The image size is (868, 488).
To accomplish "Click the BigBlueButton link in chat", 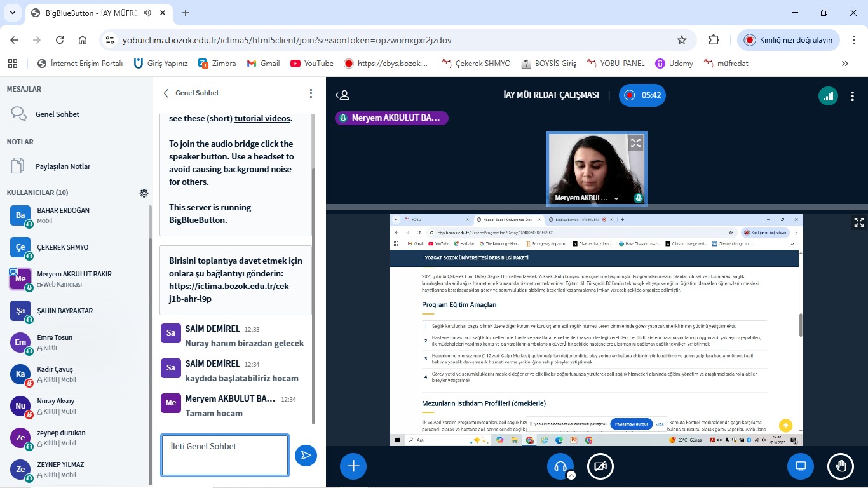I will click(197, 220).
